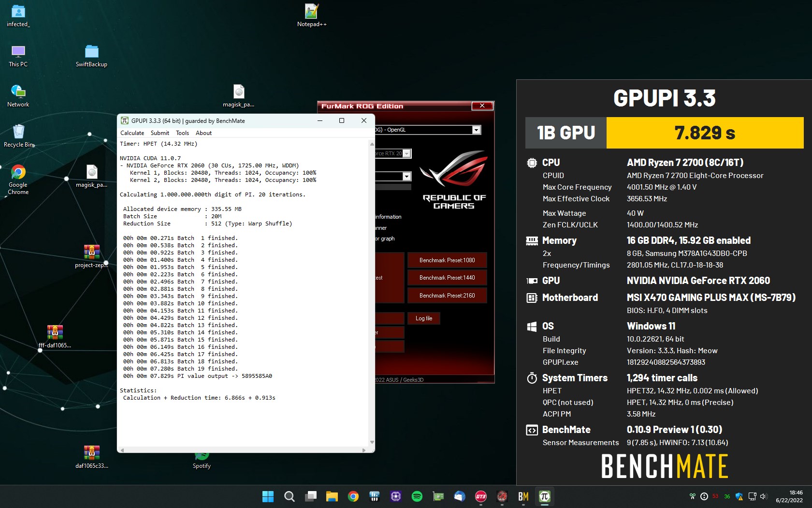Click 'NVIDIA NVIDIA GeForce RTX 2060' GPU text
This screenshot has width=812, height=508.
coord(698,281)
